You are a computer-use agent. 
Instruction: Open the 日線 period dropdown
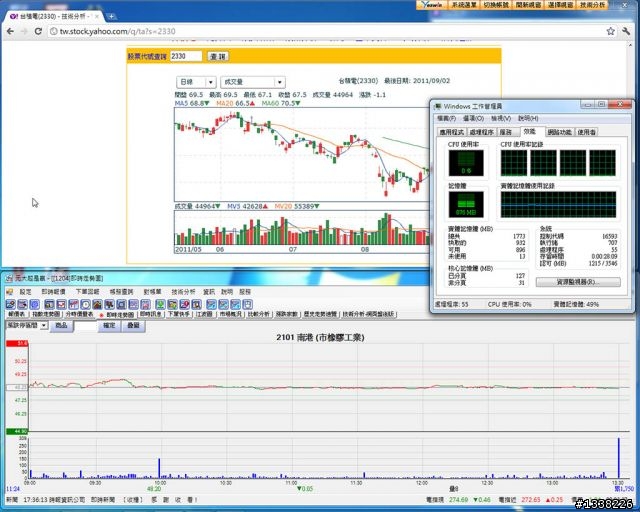[x=196, y=82]
